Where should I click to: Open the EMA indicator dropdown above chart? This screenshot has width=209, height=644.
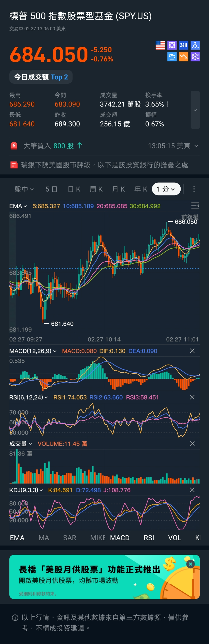tap(18, 206)
